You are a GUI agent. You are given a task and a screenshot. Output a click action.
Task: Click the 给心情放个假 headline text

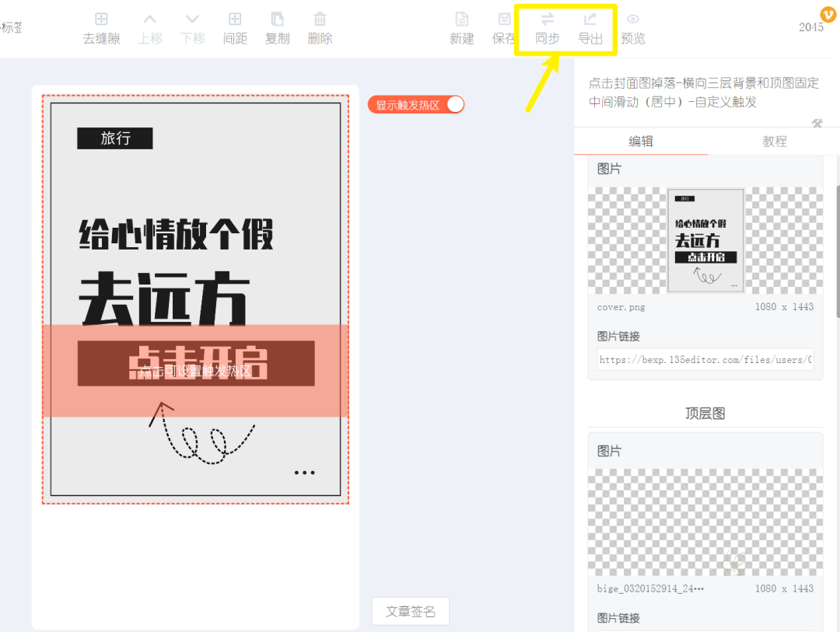[x=177, y=234]
